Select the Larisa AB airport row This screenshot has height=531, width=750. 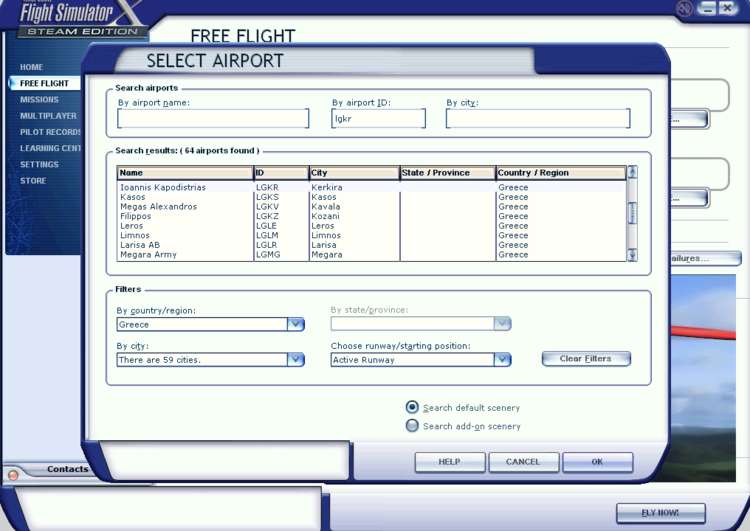pyautogui.click(x=371, y=245)
